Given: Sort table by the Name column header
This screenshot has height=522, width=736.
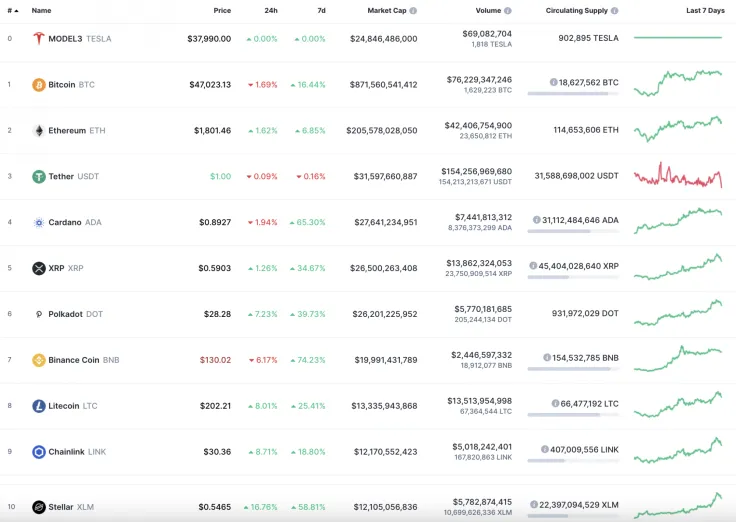Looking at the screenshot, I should coord(41,10).
